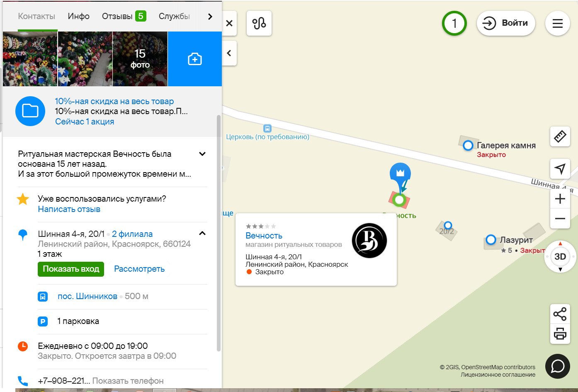Click the yellow star review icon

click(23, 199)
